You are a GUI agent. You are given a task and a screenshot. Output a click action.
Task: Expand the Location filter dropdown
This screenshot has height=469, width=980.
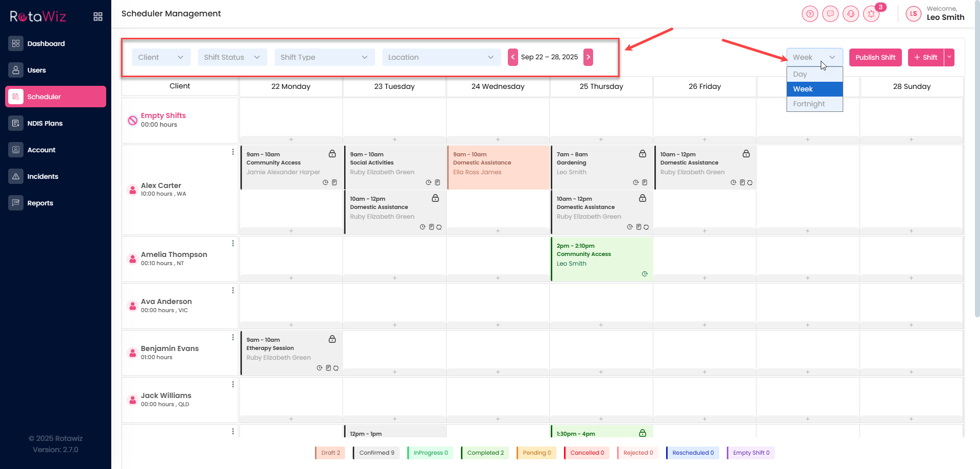(440, 57)
